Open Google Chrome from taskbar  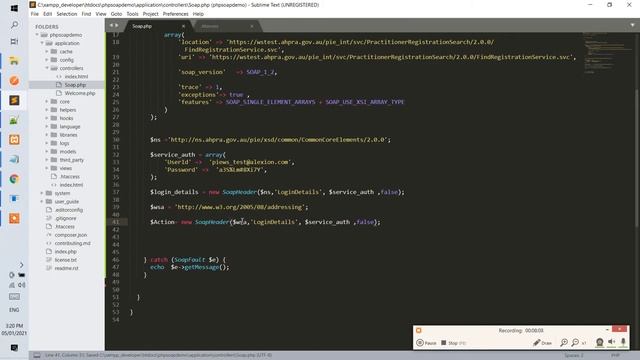[14, 179]
